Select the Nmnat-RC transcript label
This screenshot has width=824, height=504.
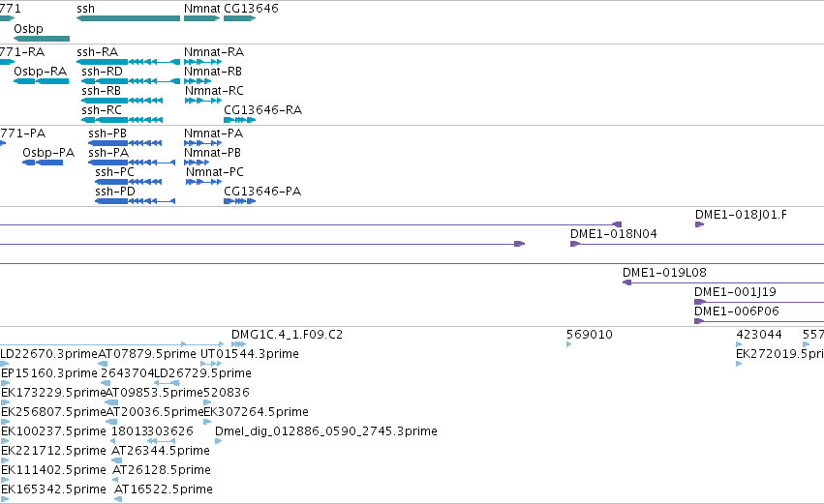pos(214,91)
